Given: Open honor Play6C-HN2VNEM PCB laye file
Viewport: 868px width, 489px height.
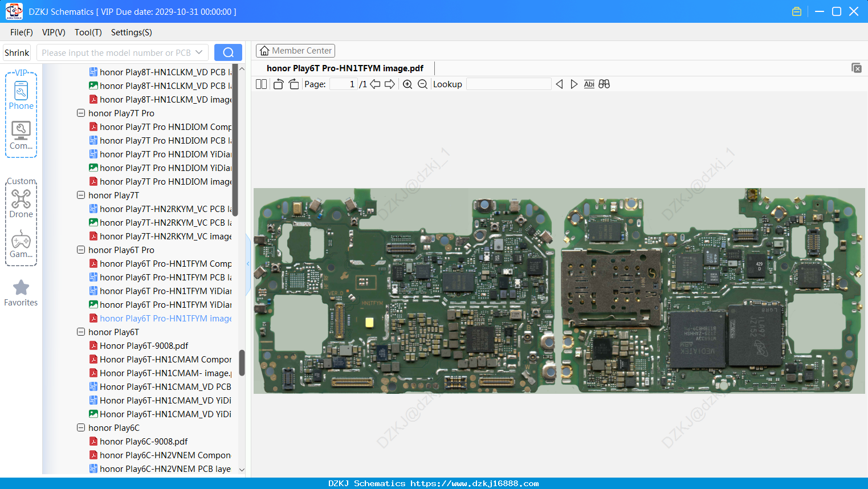Looking at the screenshot, I should (x=160, y=469).
